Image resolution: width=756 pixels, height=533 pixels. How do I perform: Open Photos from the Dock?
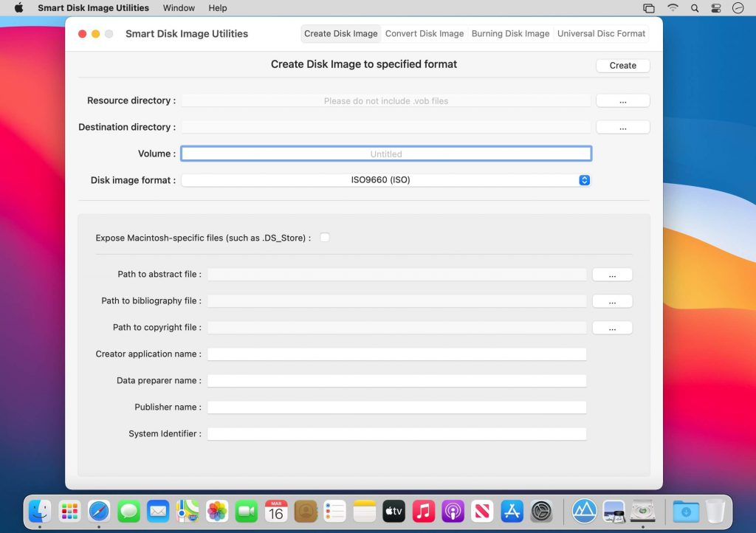tap(216, 510)
